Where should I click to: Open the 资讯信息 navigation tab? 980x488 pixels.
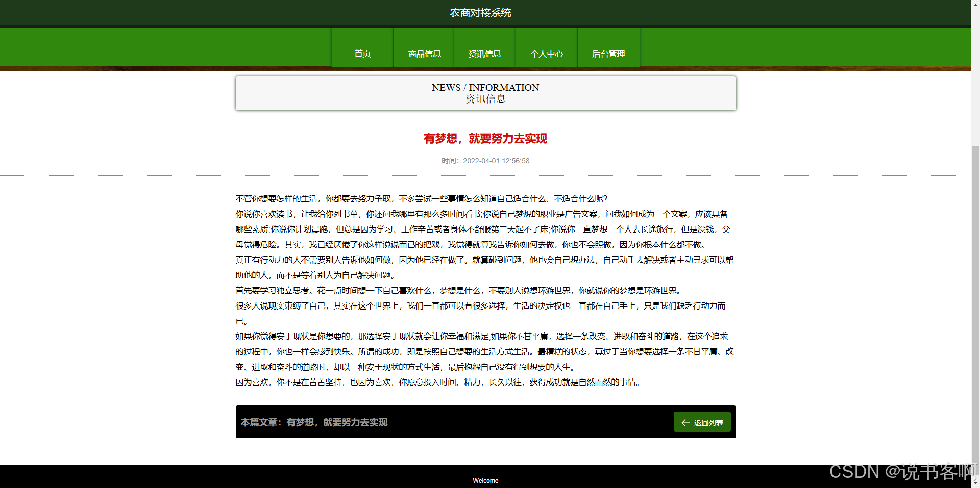485,47
